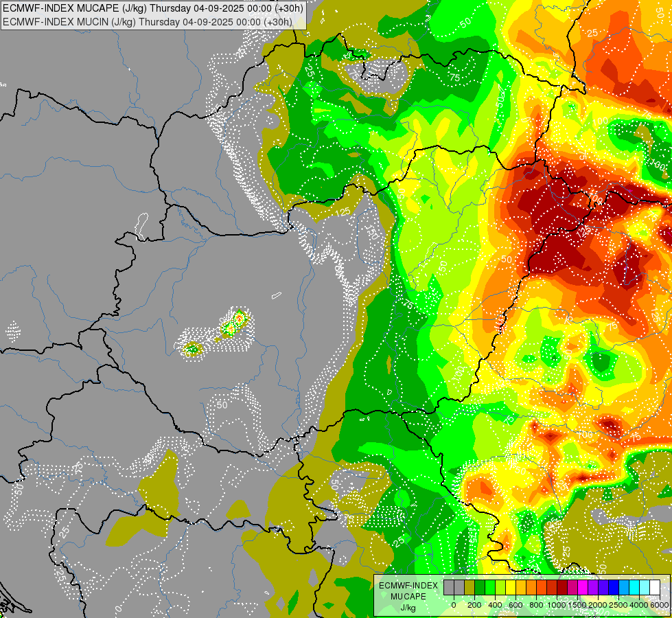Click the violet purple legend swatch
This screenshot has width=672, height=618.
[594, 587]
